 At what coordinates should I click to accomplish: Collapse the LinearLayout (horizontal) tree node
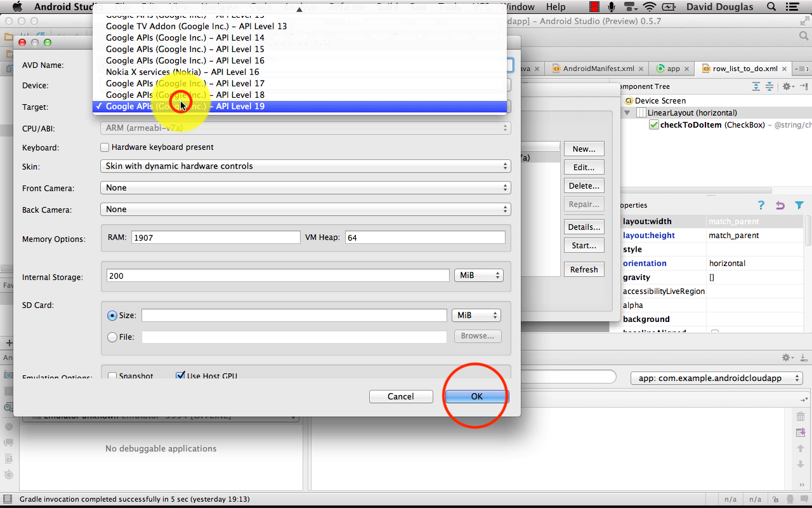pyautogui.click(x=627, y=112)
